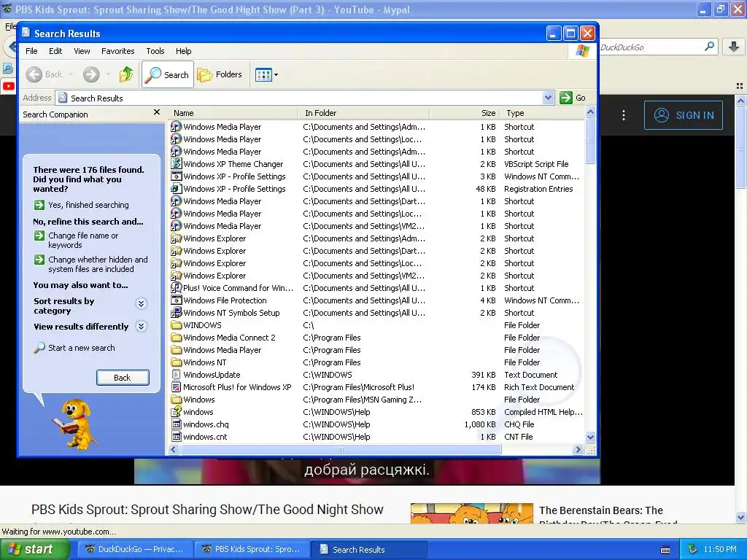Close the Search Companion pane

click(157, 112)
